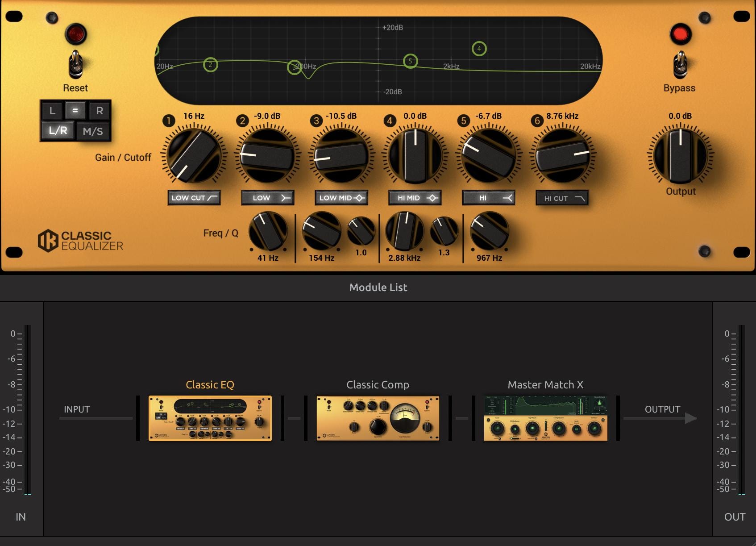The width and height of the screenshot is (756, 546).
Task: Click the Classic Comp module label
Action: point(378,385)
